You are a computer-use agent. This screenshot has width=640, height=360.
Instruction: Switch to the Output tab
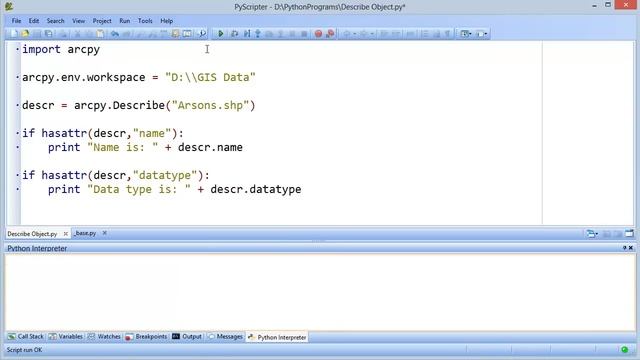click(187, 337)
